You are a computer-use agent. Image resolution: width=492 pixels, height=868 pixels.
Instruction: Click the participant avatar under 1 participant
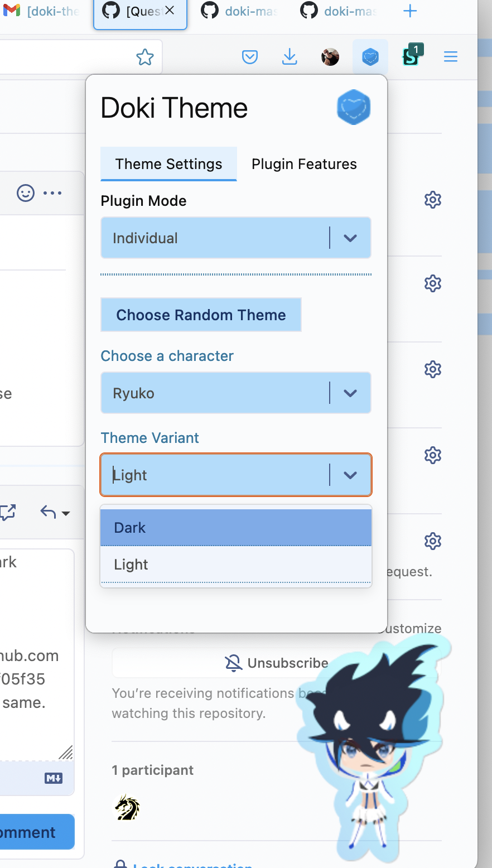pyautogui.click(x=127, y=807)
